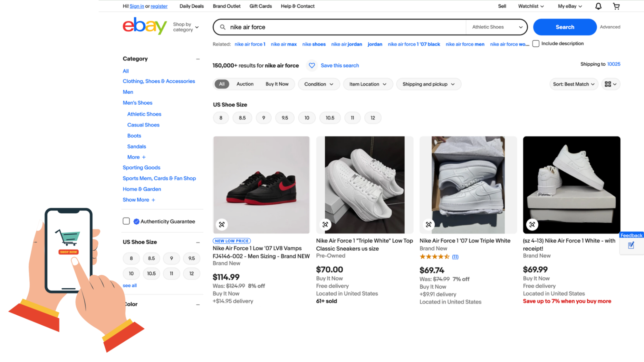
Task: Open the notifications bell icon
Action: click(598, 6)
